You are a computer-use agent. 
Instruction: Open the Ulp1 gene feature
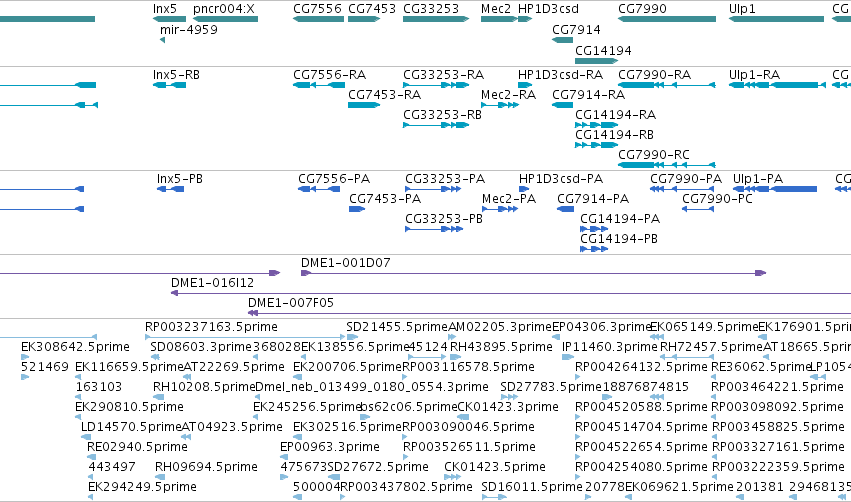click(x=776, y=19)
